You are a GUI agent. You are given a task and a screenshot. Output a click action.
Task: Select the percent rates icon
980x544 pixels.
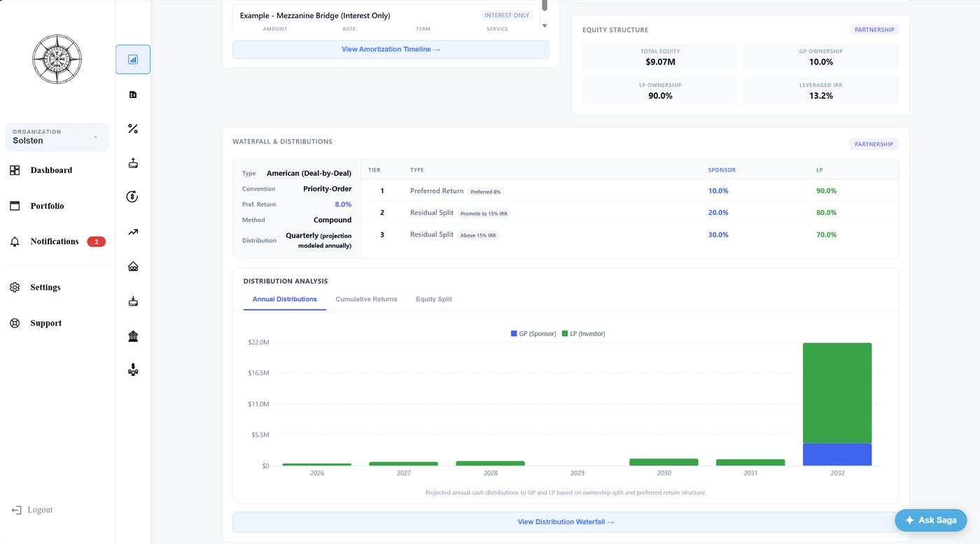[x=133, y=129]
